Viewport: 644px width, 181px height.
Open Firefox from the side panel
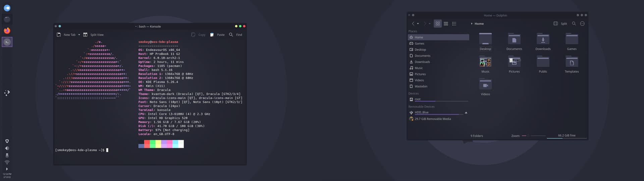pyautogui.click(x=7, y=30)
